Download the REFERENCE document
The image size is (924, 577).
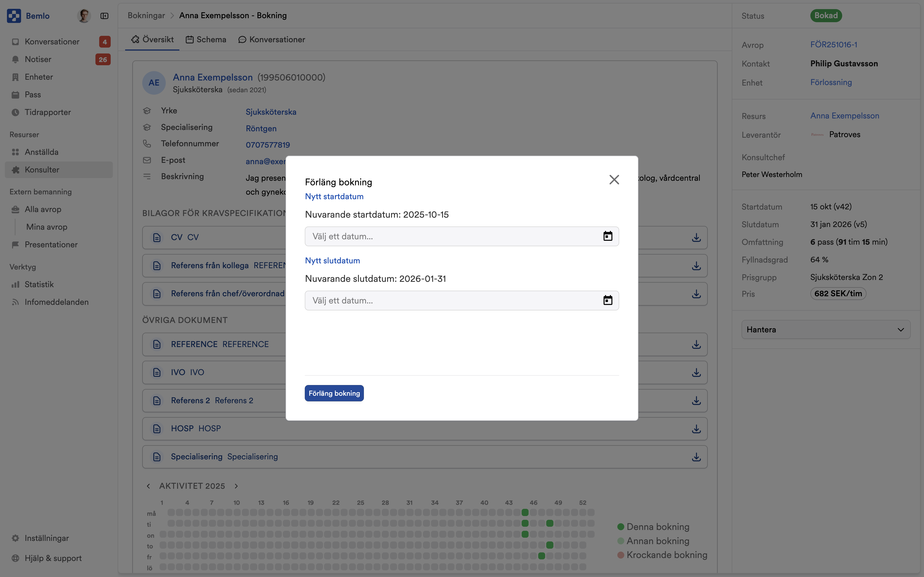(x=696, y=344)
